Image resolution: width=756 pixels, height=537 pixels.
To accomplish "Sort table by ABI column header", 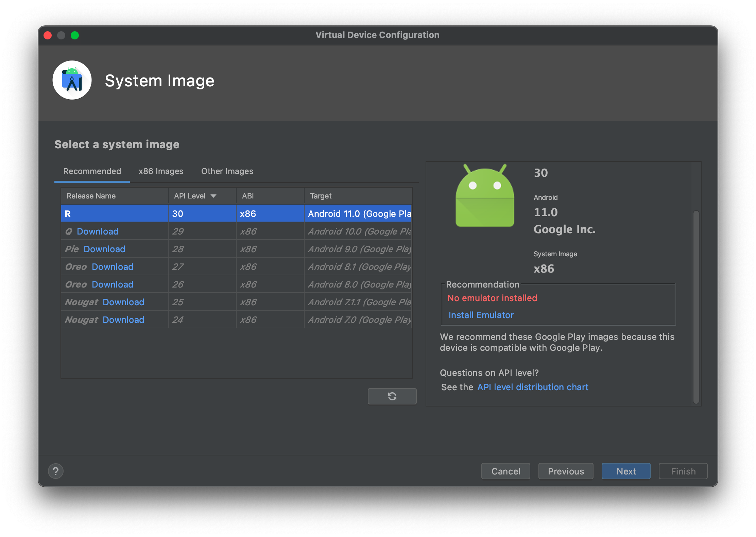I will [x=248, y=196].
